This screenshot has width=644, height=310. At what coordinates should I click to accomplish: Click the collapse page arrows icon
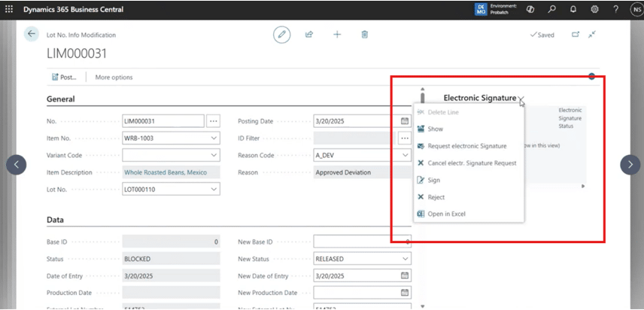pos(592,35)
